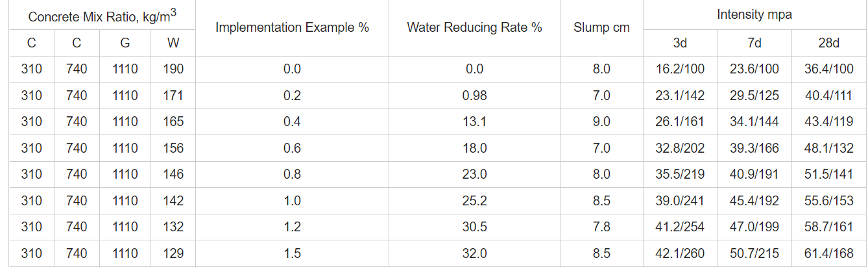Image resolution: width=868 pixels, height=269 pixels.
Task: Select the 3d sub-header cell
Action: click(x=680, y=43)
